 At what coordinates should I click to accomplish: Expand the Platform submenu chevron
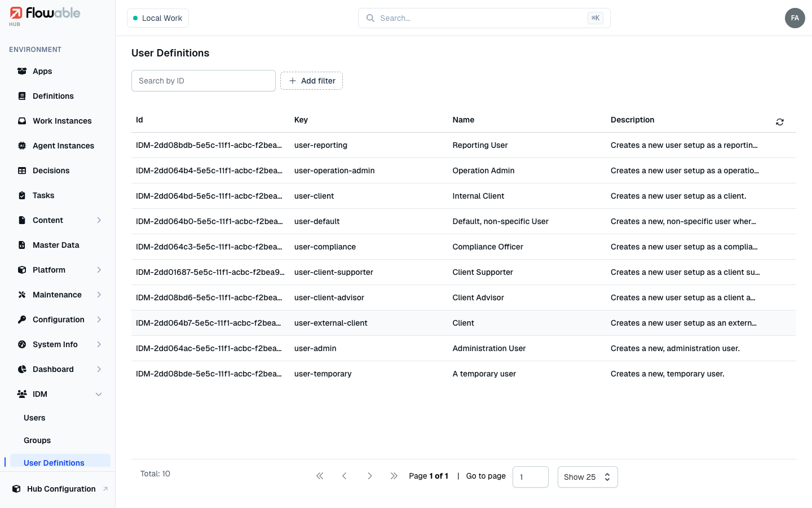(99, 270)
